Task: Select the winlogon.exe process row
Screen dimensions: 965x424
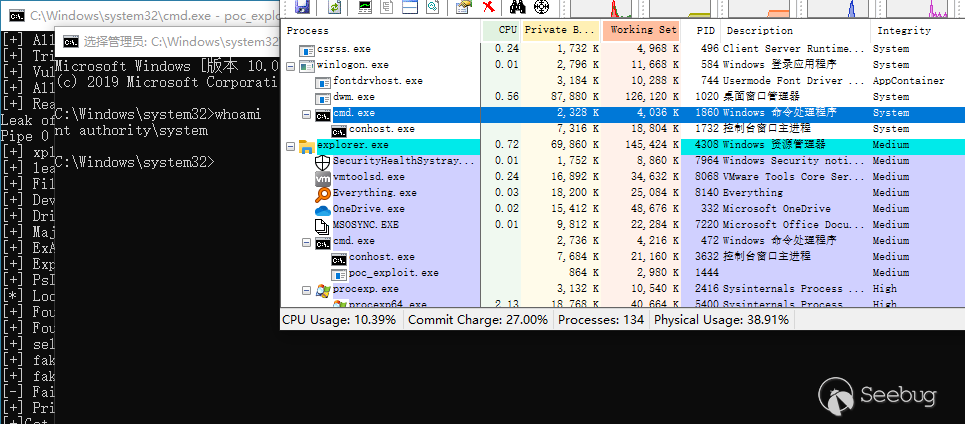Action: 623,65
